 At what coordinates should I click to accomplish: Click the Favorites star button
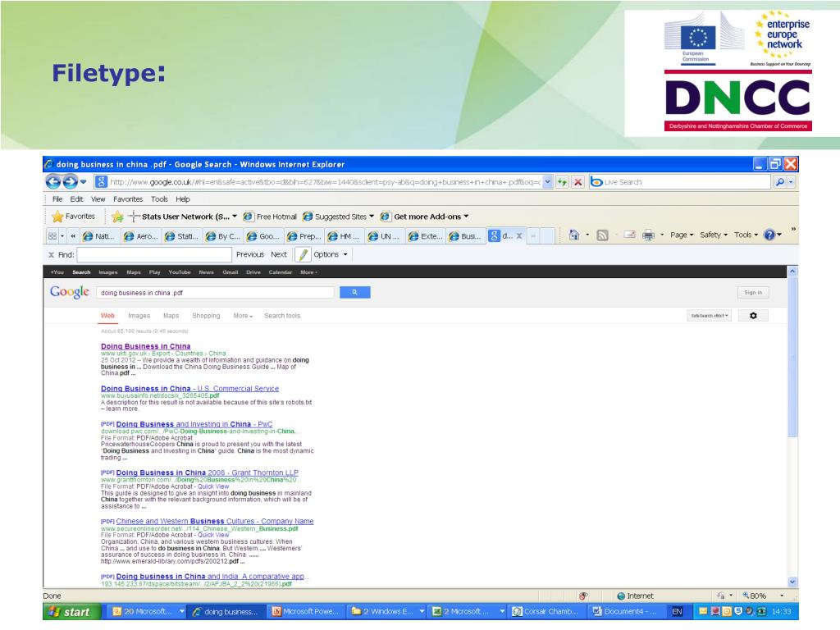coord(74,217)
